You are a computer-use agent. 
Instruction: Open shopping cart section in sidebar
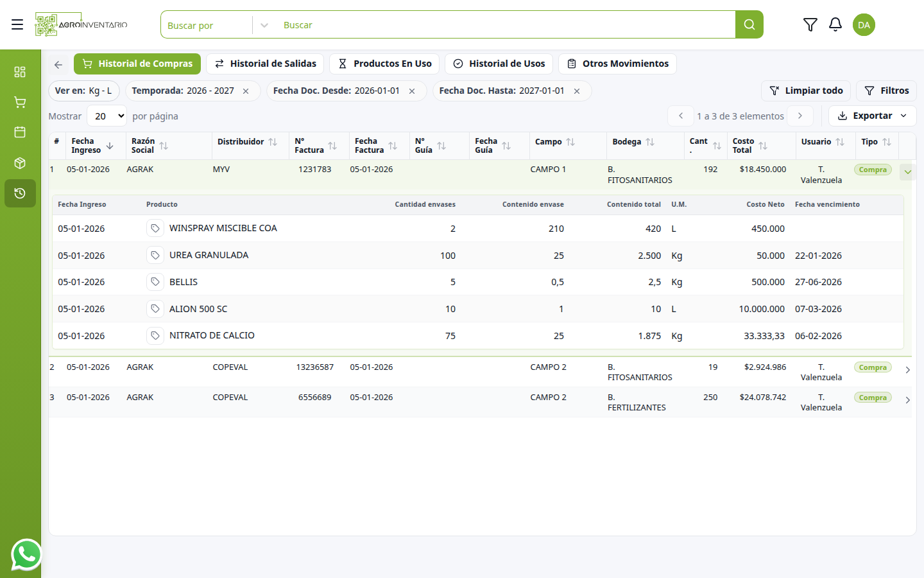tap(20, 102)
